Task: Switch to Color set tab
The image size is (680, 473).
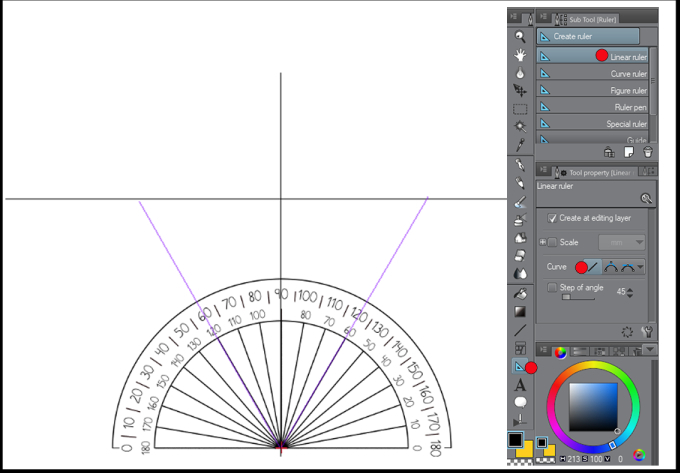Action: (599, 352)
